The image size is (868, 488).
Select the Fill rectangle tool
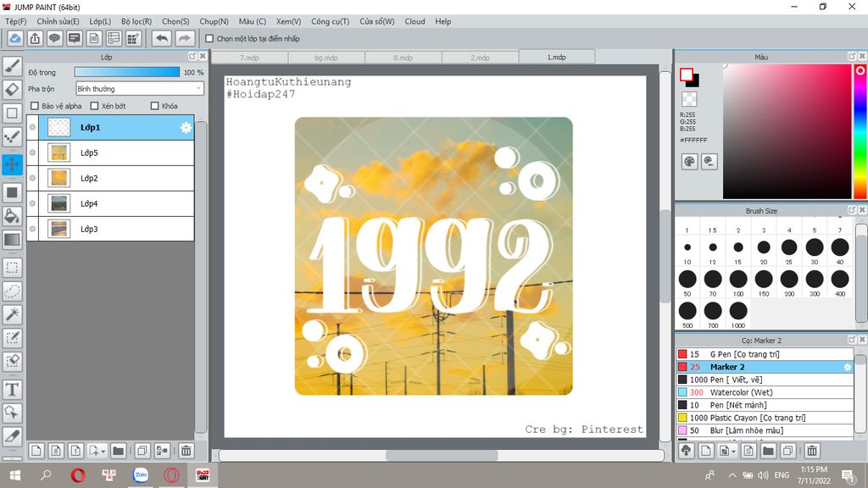click(x=12, y=192)
